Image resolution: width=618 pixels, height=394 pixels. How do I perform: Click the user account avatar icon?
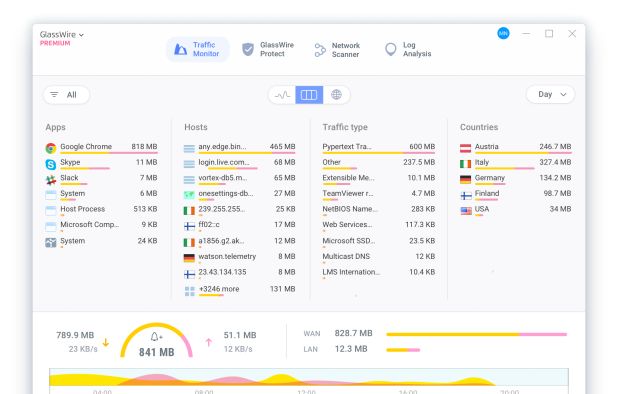tap(503, 33)
